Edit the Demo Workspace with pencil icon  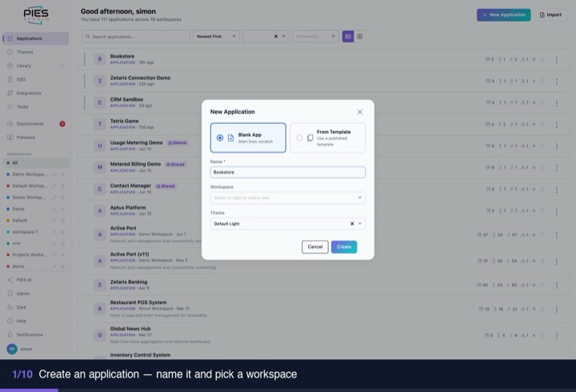point(54,174)
